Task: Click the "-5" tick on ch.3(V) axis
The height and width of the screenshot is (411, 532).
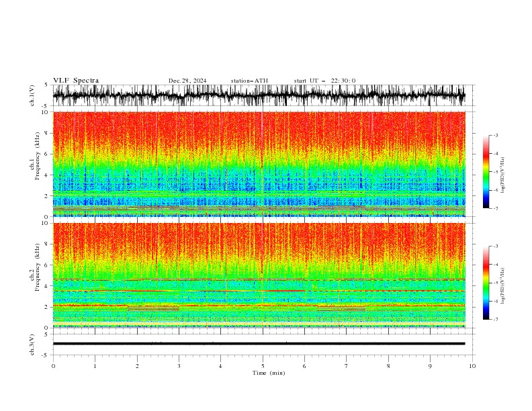Action: [x=46, y=355]
